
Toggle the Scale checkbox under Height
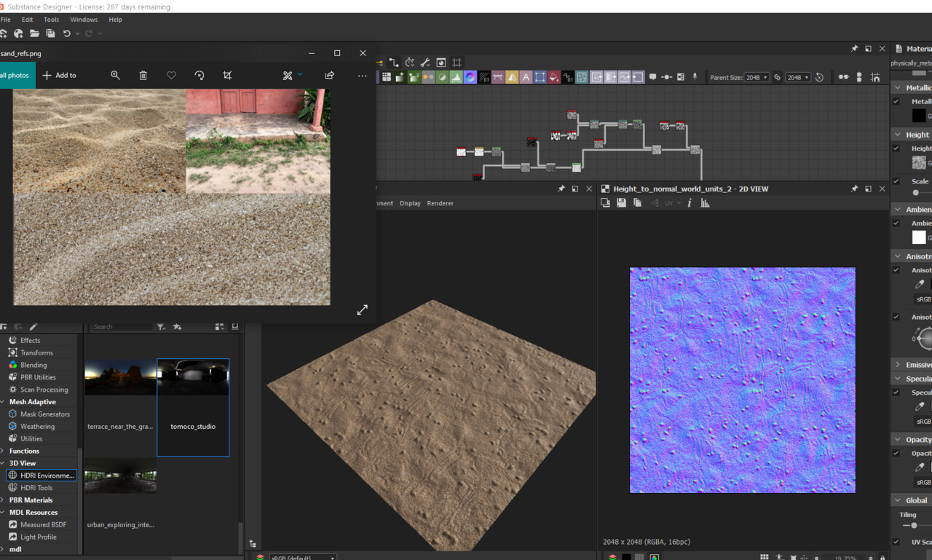[896, 181]
